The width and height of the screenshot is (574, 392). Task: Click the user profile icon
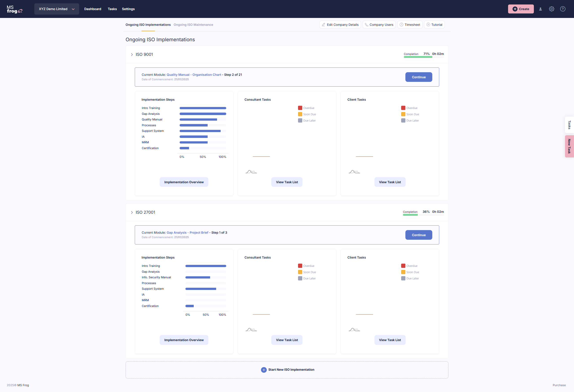(541, 9)
